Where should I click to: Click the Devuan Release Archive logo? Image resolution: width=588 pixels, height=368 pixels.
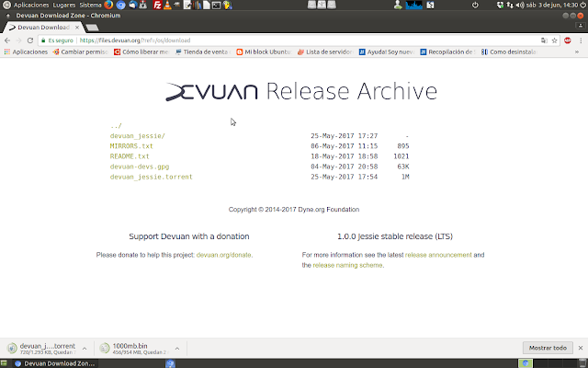301,91
